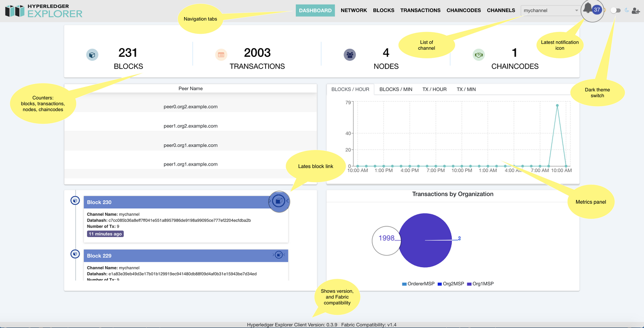Click Block 230 Number of Tx: 9

(103, 226)
